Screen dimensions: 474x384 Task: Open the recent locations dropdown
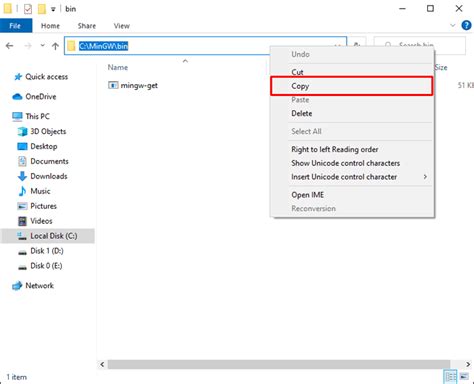42,46
